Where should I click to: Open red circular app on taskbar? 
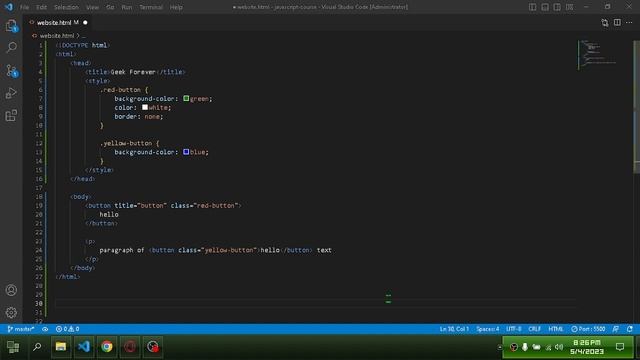tap(130, 347)
